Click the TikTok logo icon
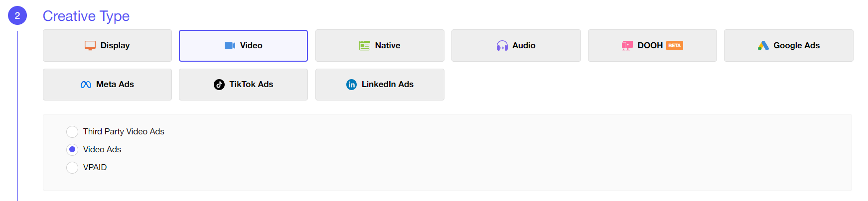This screenshot has width=868, height=201. (x=219, y=85)
